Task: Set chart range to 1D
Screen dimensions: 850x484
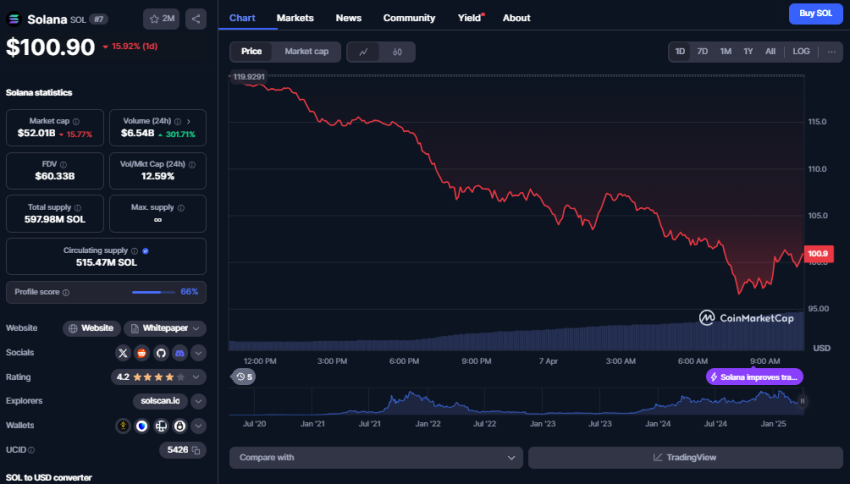Action: pyautogui.click(x=680, y=51)
